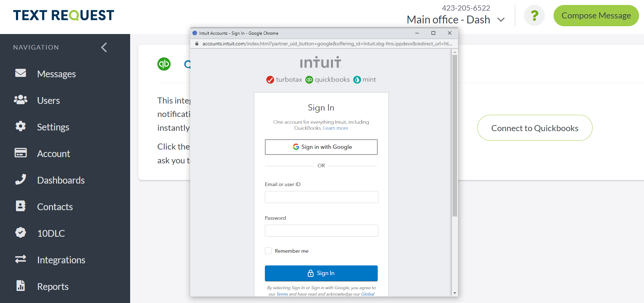
Task: Click the popup browser tab favicon
Action: pos(195,33)
